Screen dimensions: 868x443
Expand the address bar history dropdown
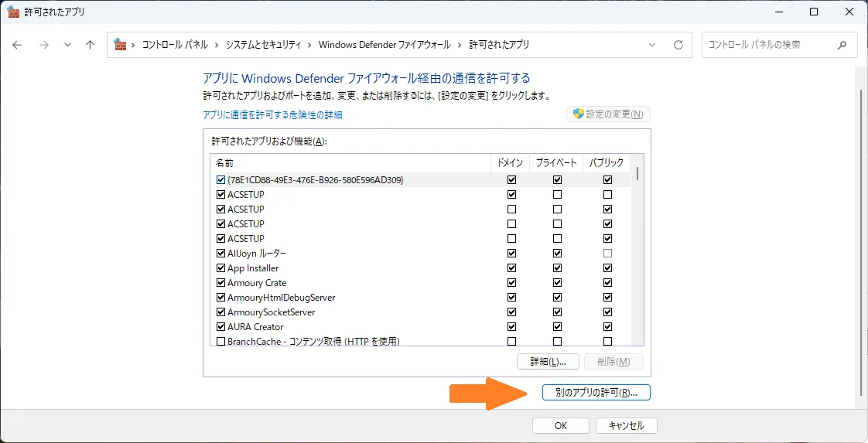(x=652, y=46)
